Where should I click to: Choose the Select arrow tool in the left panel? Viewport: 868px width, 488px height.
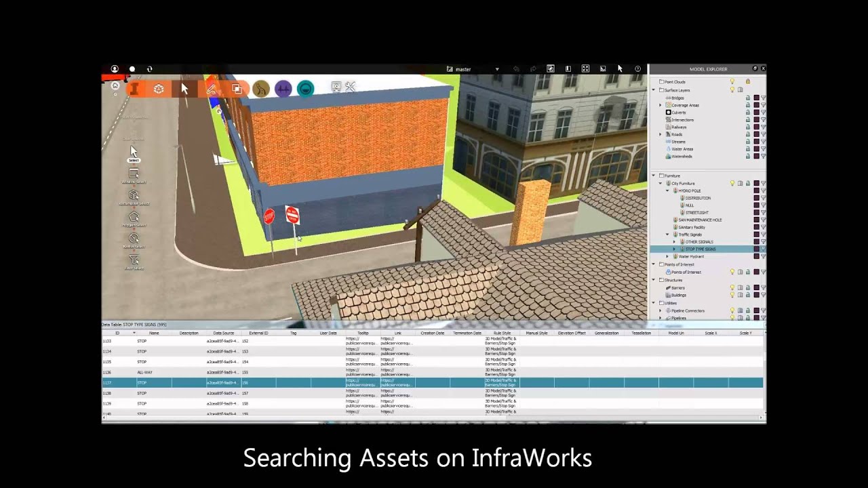pos(134,154)
